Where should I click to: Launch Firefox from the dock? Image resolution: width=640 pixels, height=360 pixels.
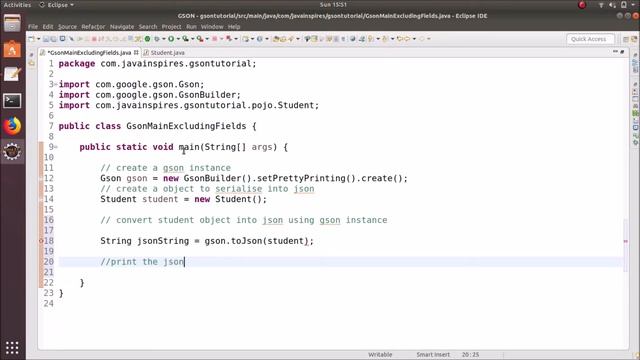pyautogui.click(x=12, y=126)
